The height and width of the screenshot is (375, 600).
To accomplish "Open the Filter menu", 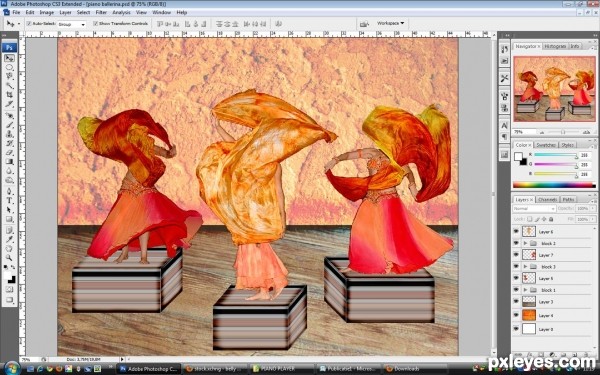I will tap(101, 12).
